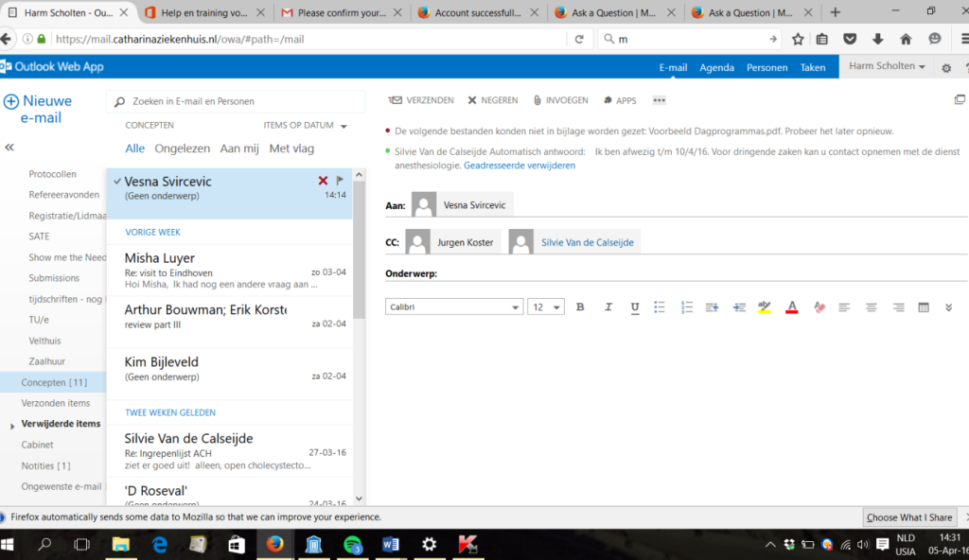The height and width of the screenshot is (560, 969).
Task: Collapse the left folder pane with double arrows
Action: click(x=10, y=147)
